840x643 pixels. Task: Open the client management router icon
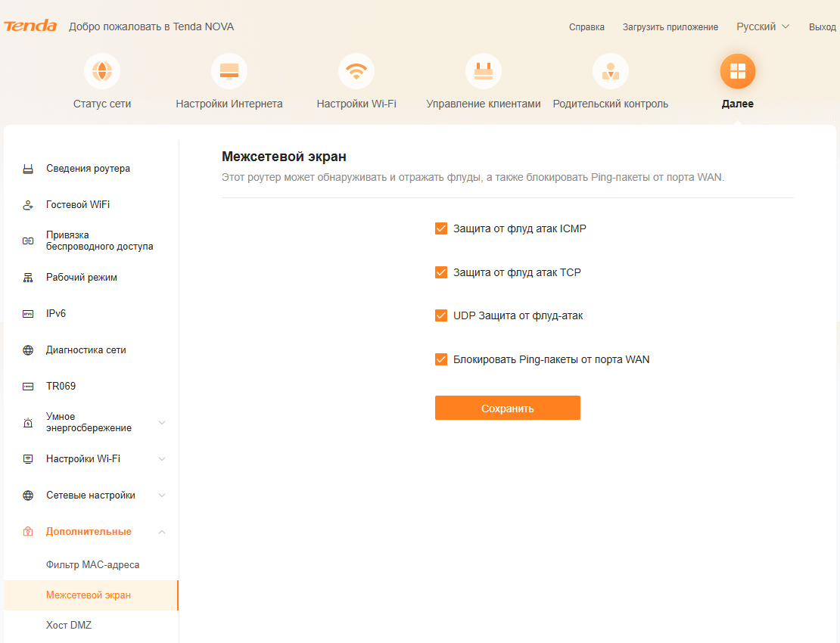(x=484, y=71)
